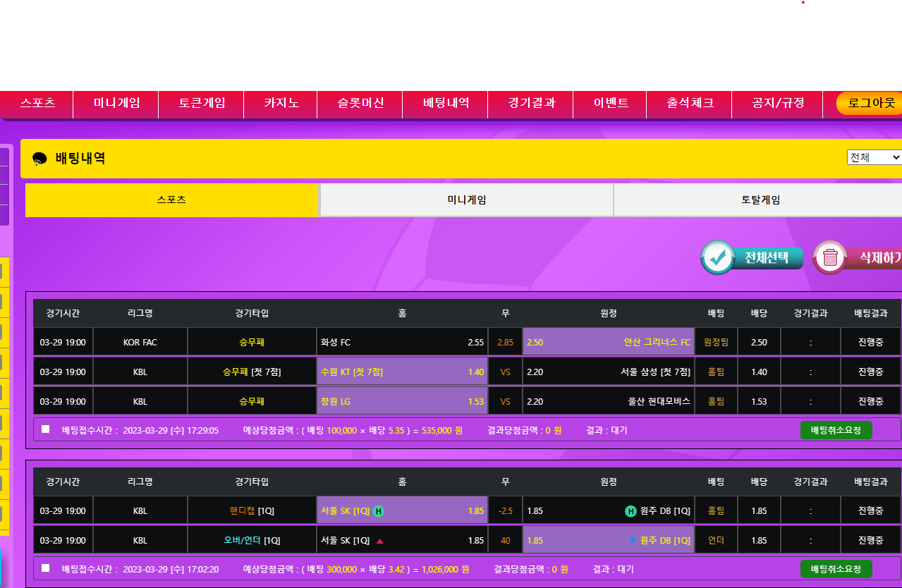Open the 카지노 menu item
The width and height of the screenshot is (902, 588).
[281, 103]
